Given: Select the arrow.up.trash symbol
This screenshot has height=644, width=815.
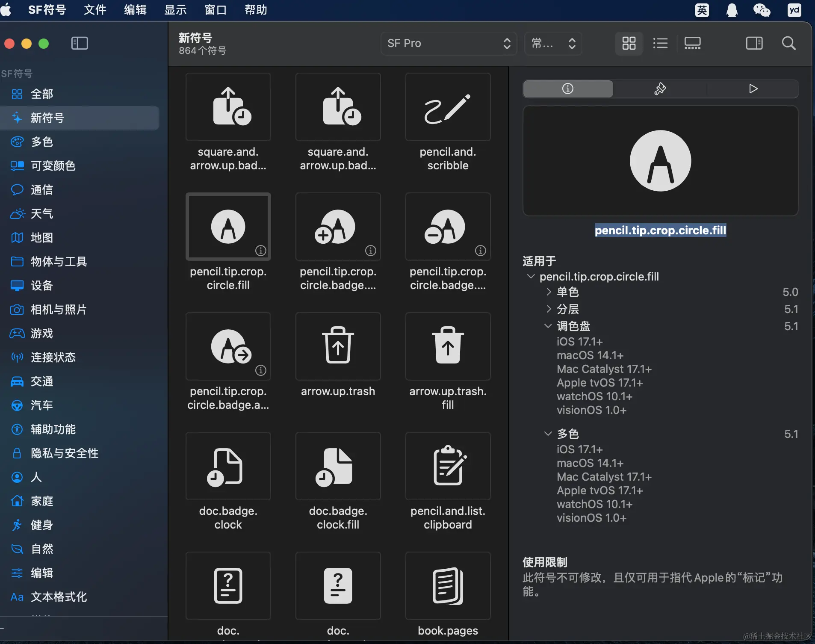Looking at the screenshot, I should [x=338, y=346].
